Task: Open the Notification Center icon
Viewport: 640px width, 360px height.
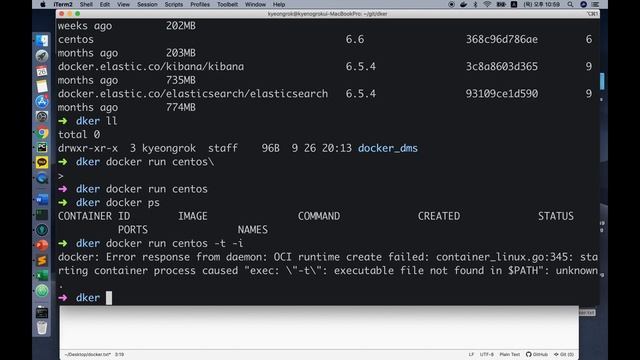Action: tap(596, 4)
